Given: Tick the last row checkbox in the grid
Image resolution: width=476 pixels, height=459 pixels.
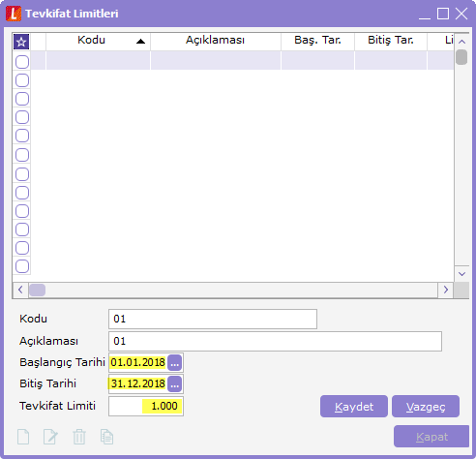Looking at the screenshot, I should point(22,266).
